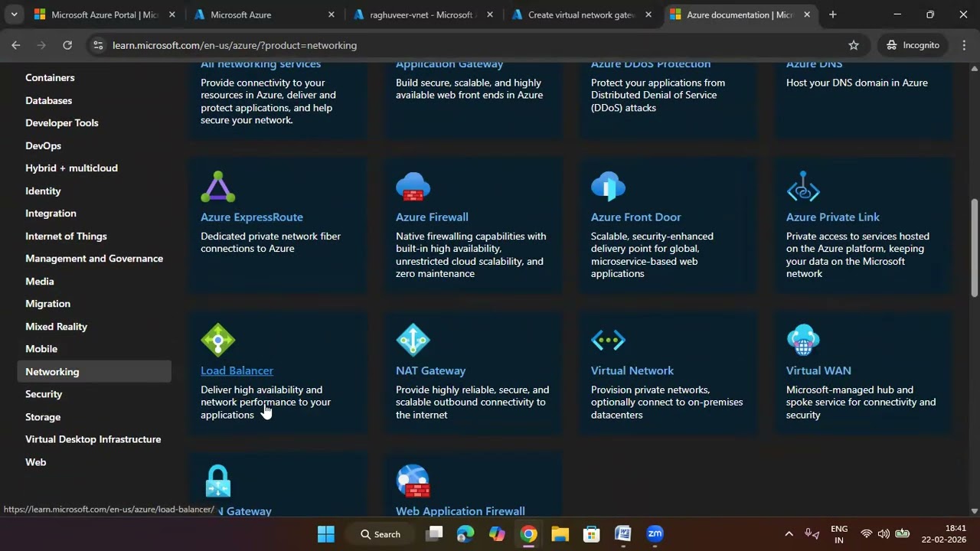Screen dimensions: 980x551
Task: Click the Azure Private Link icon
Action: pyautogui.click(x=803, y=187)
